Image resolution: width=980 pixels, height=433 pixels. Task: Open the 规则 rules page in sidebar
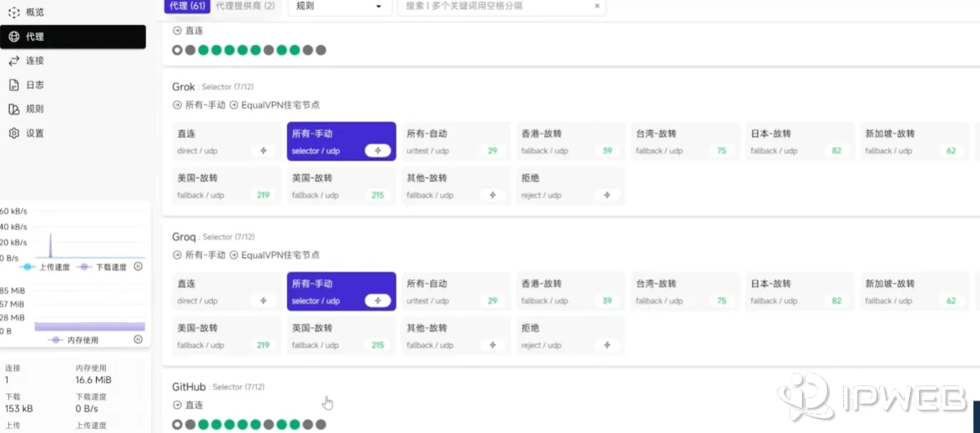click(73, 109)
